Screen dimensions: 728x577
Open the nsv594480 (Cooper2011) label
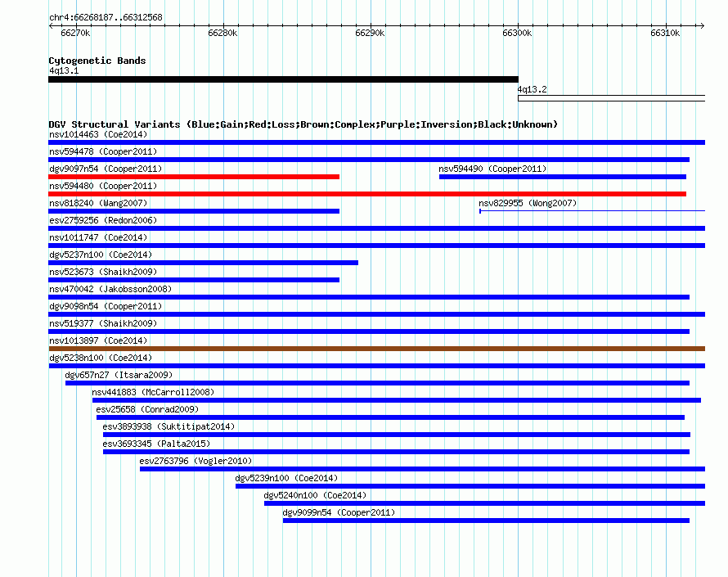coord(103,186)
